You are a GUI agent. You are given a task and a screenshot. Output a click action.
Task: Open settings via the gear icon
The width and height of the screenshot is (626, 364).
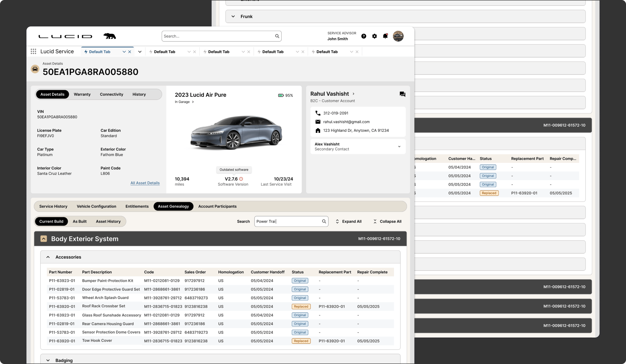pyautogui.click(x=374, y=36)
